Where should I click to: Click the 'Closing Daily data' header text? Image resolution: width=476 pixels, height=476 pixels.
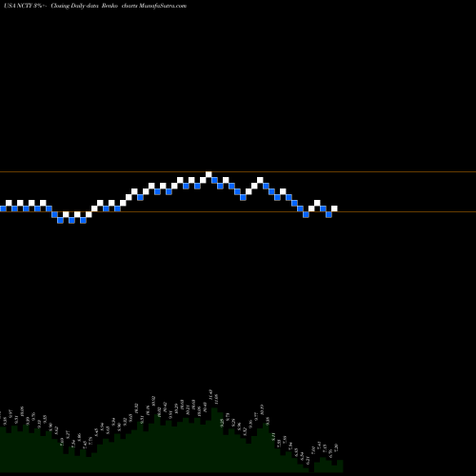(74, 6)
